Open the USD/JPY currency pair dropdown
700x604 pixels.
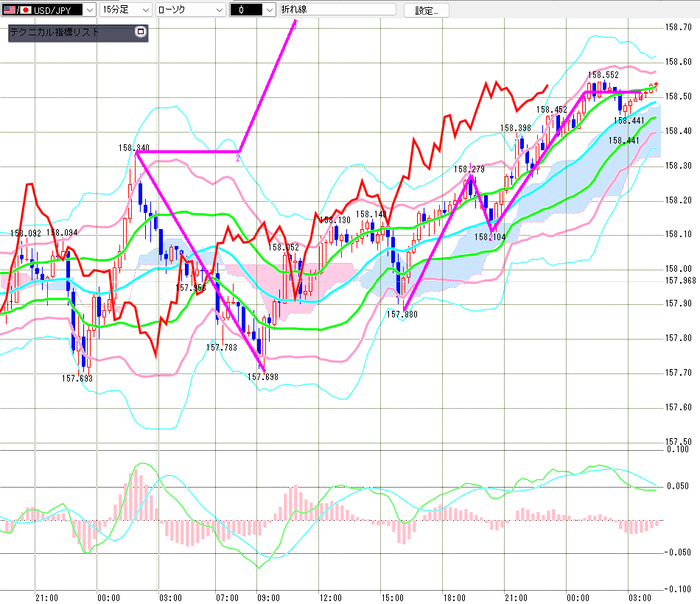point(49,10)
